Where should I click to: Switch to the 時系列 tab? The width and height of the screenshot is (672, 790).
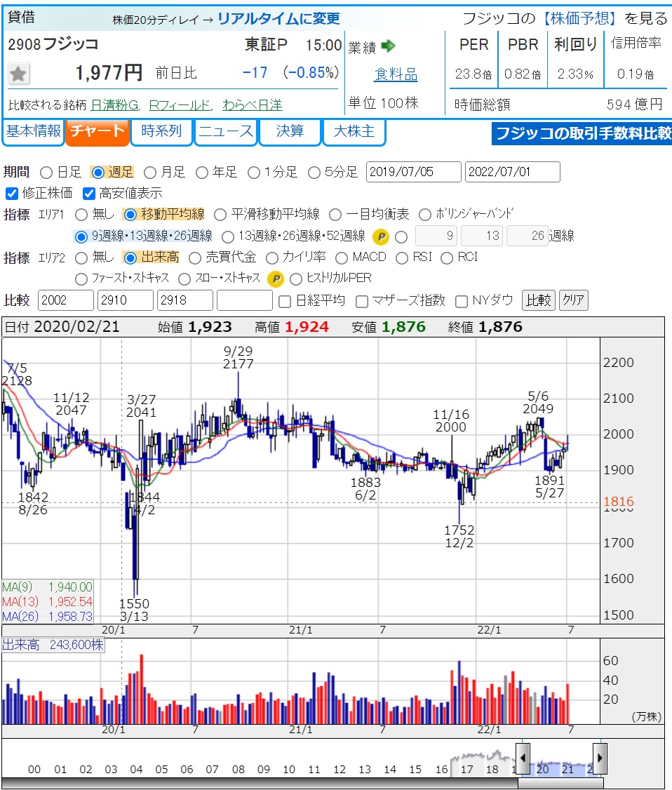pos(161,132)
